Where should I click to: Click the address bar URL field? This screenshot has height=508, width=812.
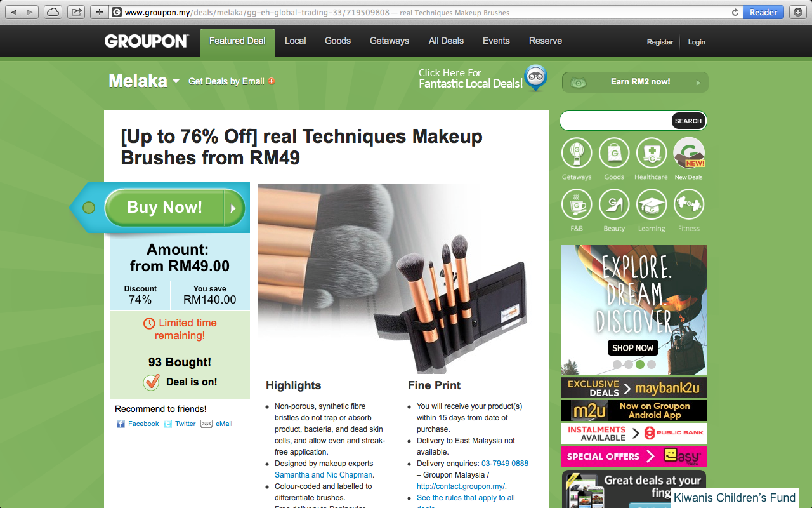(419, 12)
